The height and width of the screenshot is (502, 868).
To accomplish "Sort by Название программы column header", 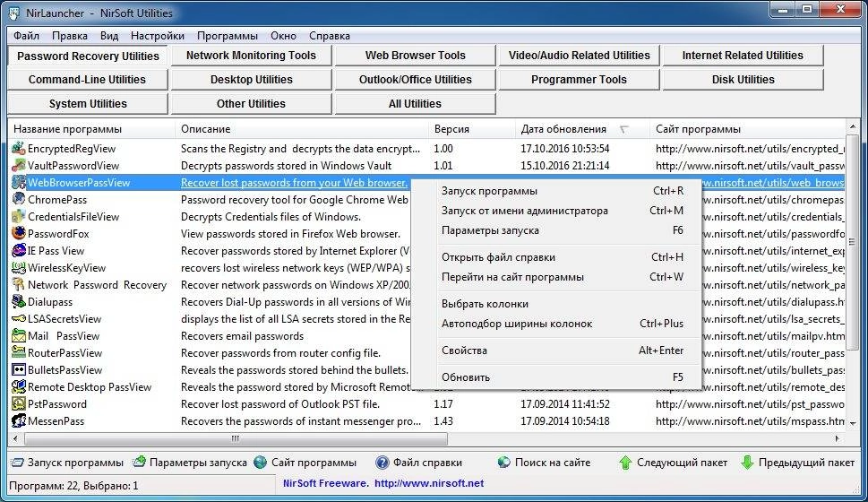I will pyautogui.click(x=91, y=128).
